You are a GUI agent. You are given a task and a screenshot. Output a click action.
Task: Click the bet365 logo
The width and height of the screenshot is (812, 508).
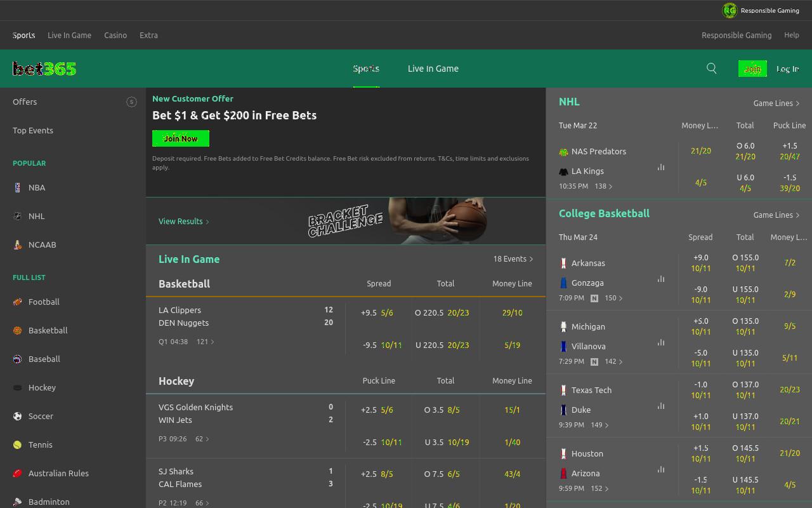point(44,69)
